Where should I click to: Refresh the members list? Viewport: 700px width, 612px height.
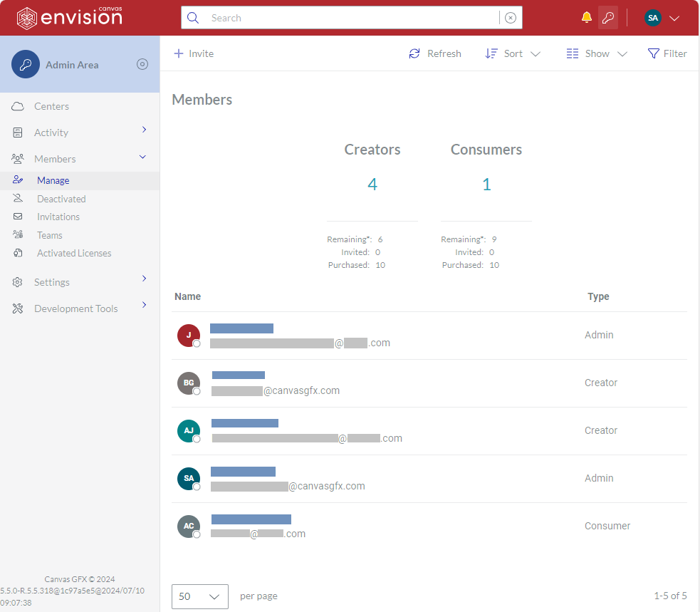(434, 53)
